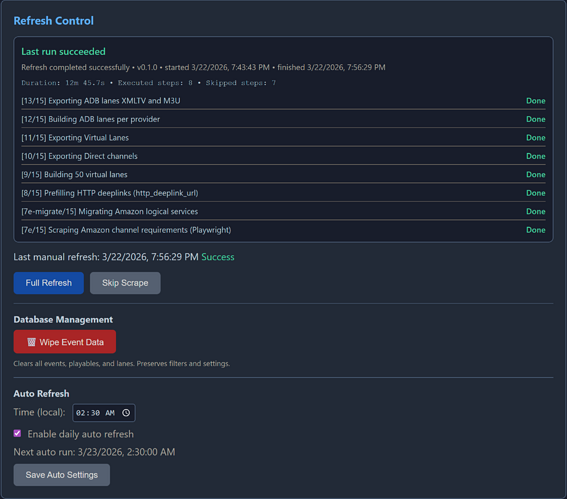Screen dimensions: 567x499
Task: Click Done status for Scraping Amazon channel
Action: (536, 230)
